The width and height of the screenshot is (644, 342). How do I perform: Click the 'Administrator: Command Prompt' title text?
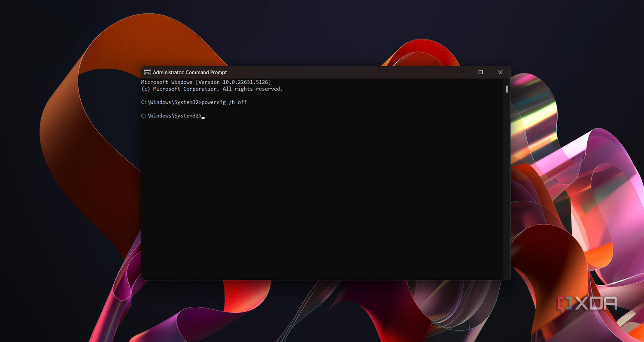pos(190,72)
